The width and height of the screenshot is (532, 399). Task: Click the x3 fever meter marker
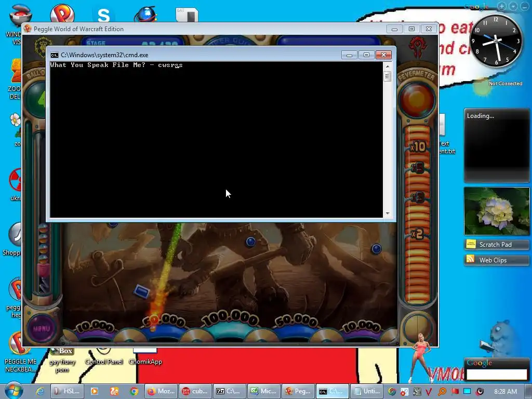pos(417,197)
